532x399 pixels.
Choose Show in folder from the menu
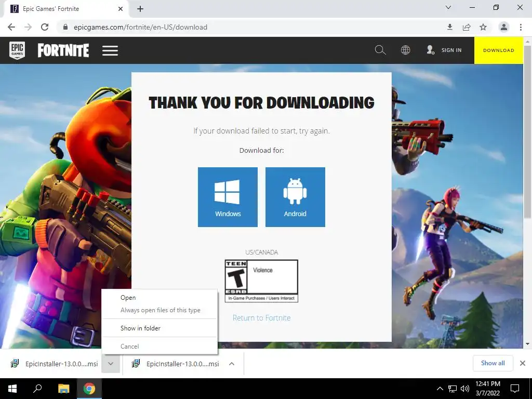(x=159, y=328)
